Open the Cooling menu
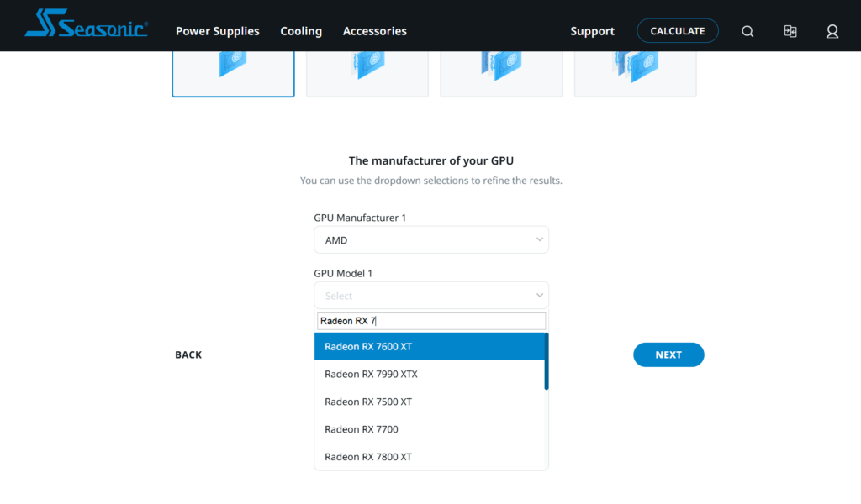 point(301,31)
